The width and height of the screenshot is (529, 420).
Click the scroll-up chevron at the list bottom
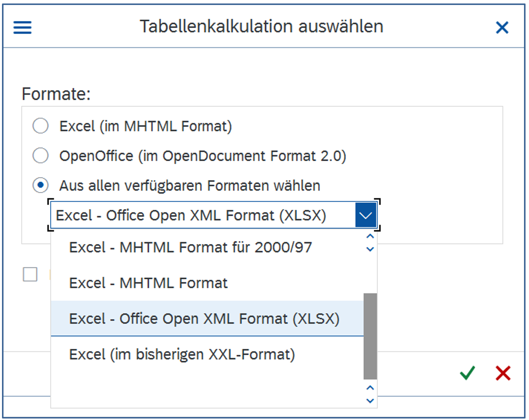(x=371, y=388)
